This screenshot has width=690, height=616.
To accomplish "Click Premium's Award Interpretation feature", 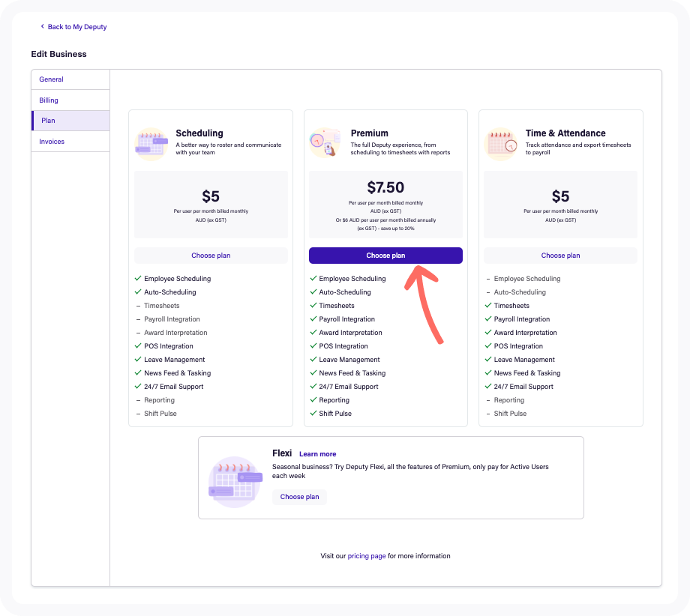I will pos(350,333).
